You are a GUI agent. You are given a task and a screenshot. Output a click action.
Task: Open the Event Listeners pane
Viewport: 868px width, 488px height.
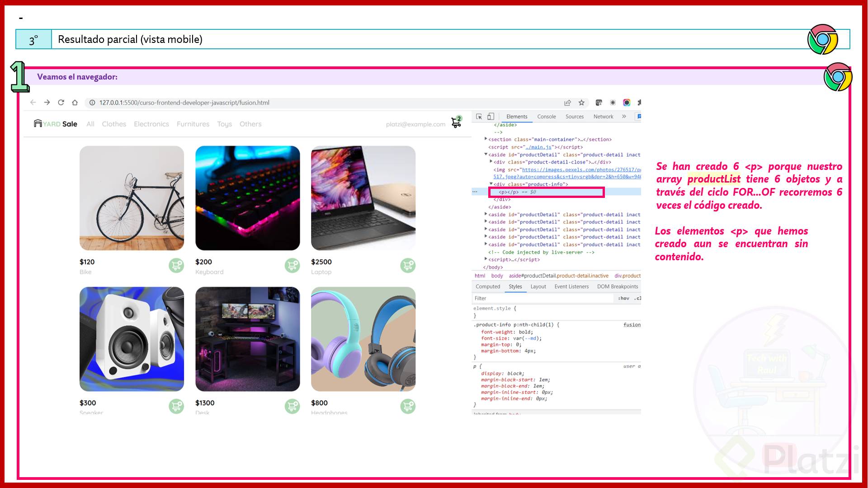[x=571, y=286]
